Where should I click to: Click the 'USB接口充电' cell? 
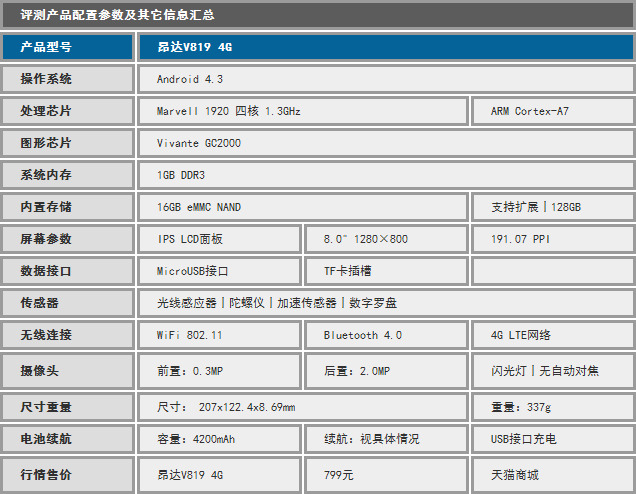pos(553,439)
